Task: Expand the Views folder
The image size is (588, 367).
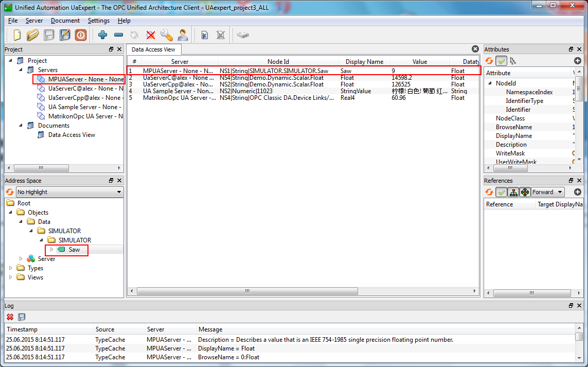Action: click(x=11, y=277)
